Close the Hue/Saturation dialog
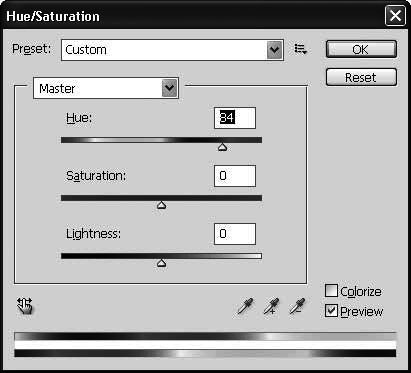 pyautogui.click(x=395, y=16)
